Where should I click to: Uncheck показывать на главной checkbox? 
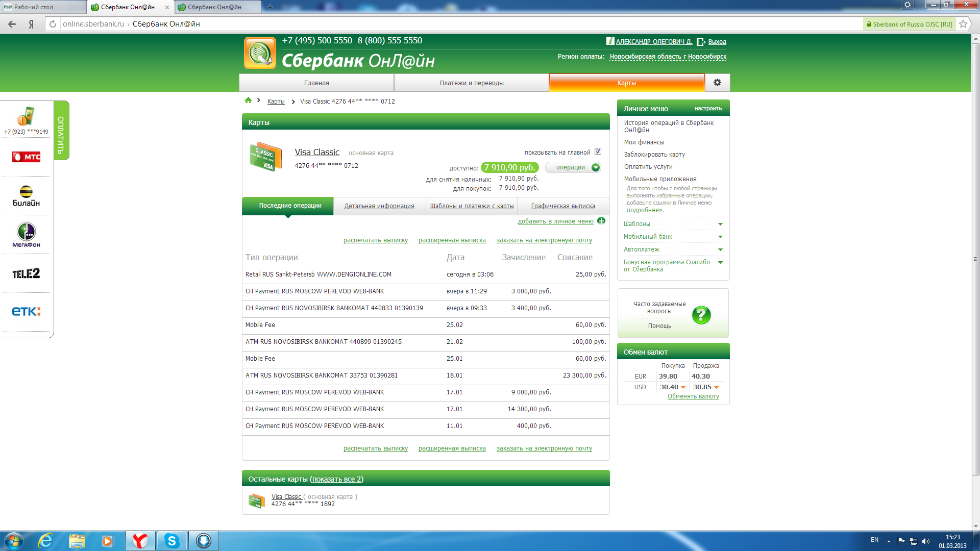[598, 152]
